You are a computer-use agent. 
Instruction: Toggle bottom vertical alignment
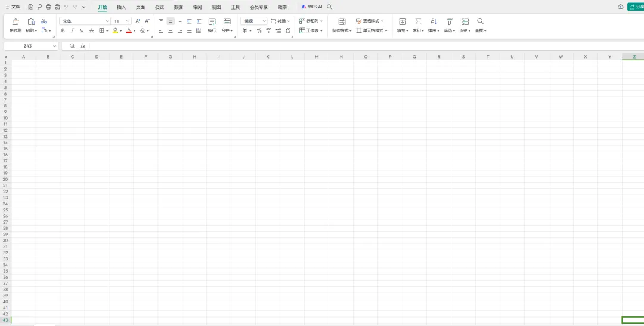point(180,21)
